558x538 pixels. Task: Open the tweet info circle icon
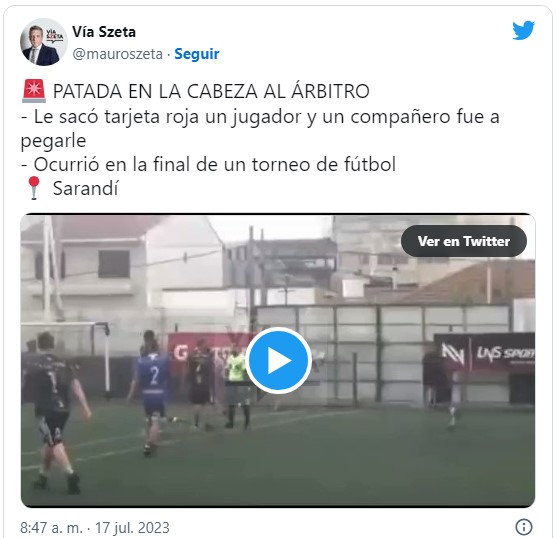tap(524, 527)
